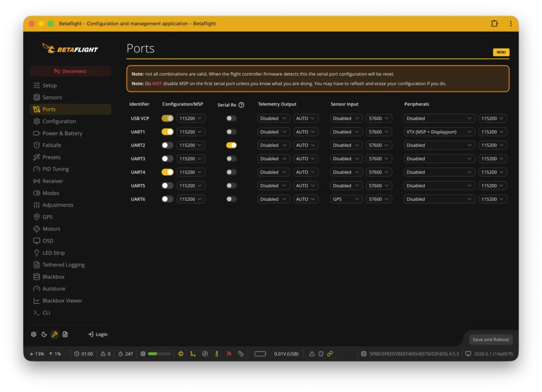Enable MSP on UART3
Screen dimensions: 542x392
tap(167, 159)
